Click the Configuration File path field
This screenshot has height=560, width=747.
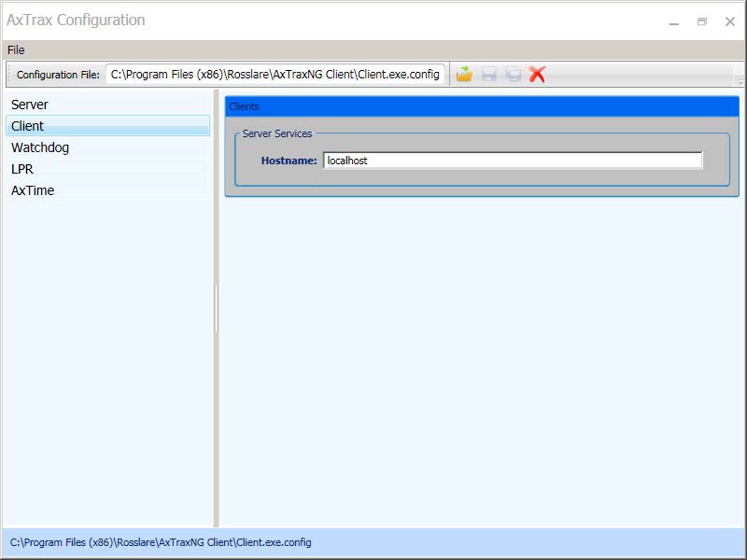tap(275, 75)
